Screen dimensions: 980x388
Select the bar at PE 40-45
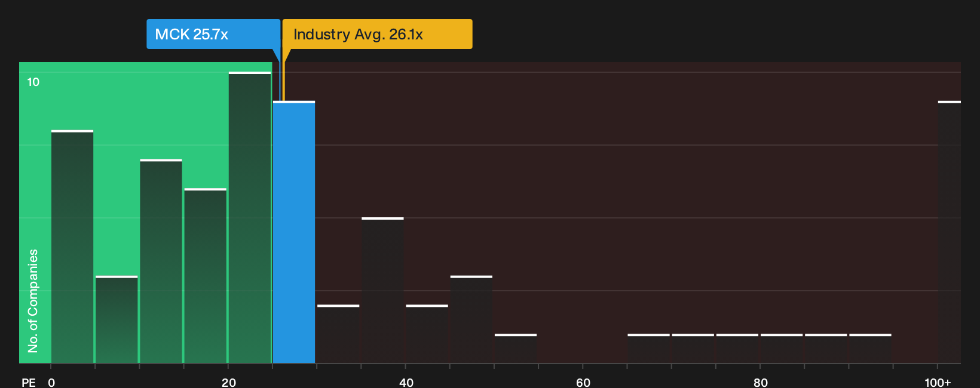[x=427, y=334]
